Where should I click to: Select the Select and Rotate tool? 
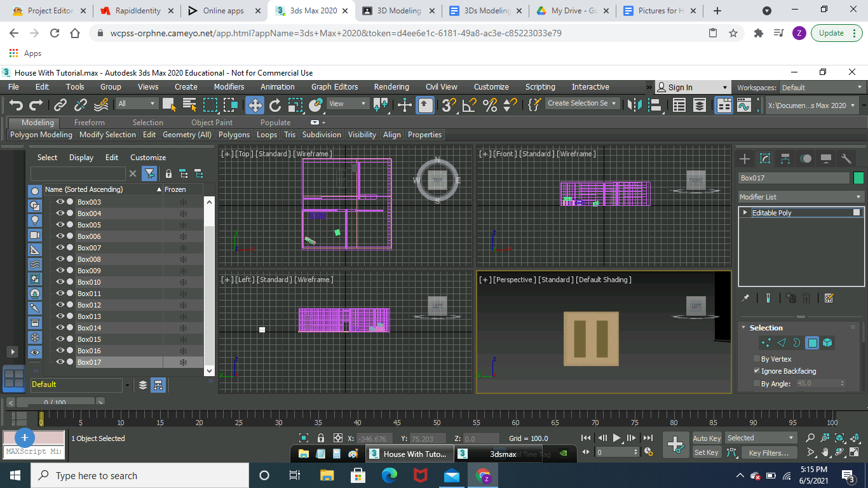click(275, 105)
